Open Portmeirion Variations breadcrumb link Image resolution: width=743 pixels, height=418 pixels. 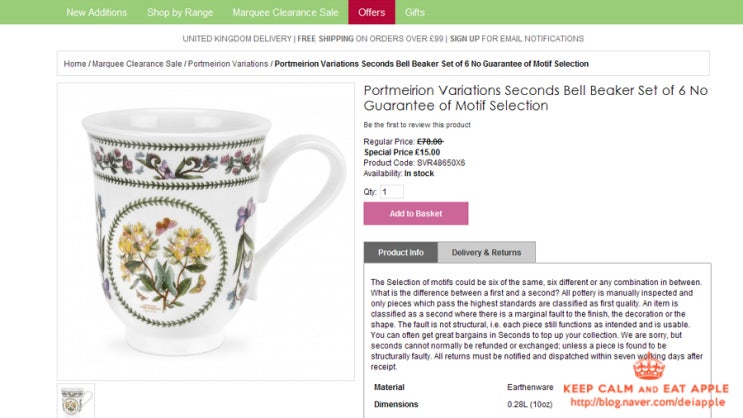coord(228,64)
